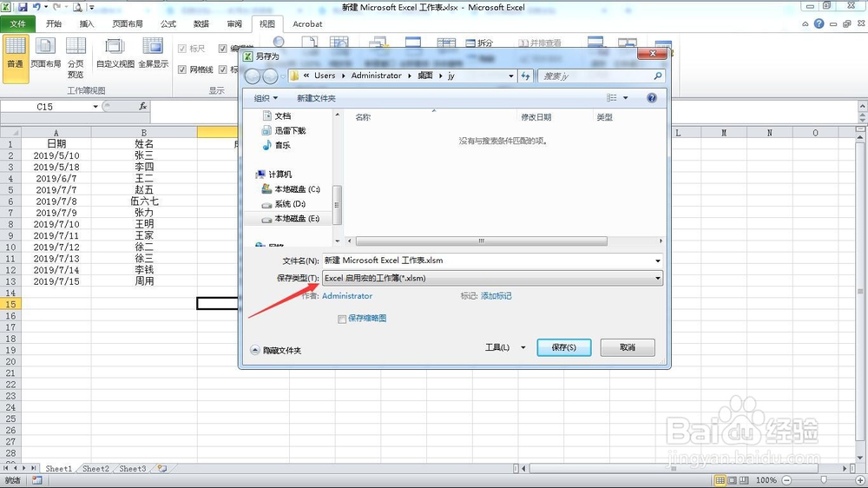Image resolution: width=868 pixels, height=488 pixels.
Task: Click the 拆分 split window button
Action: pos(479,43)
